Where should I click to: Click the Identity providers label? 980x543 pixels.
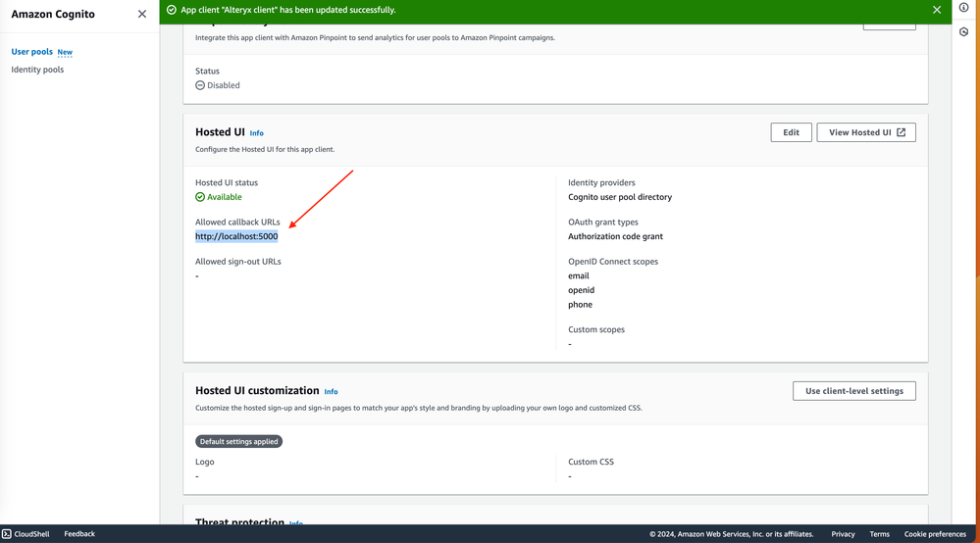[601, 183]
